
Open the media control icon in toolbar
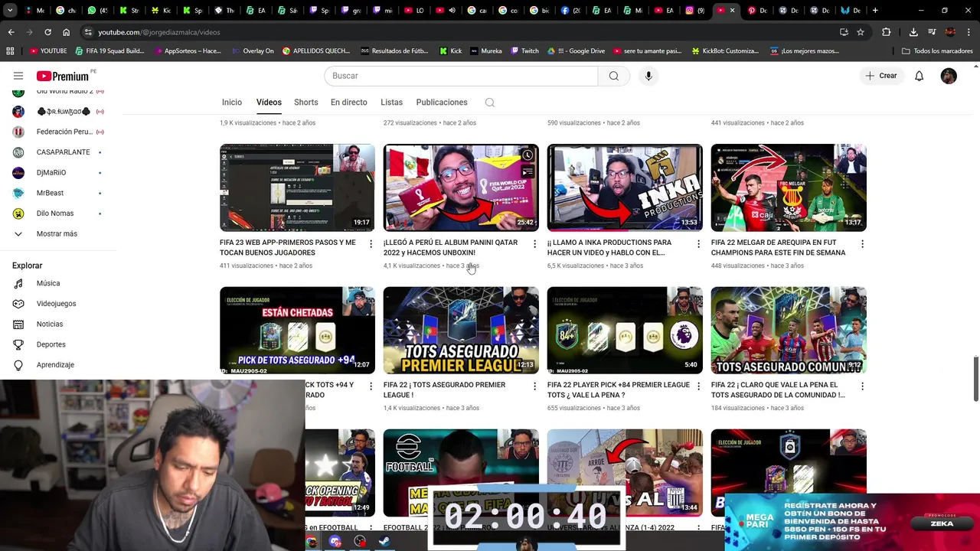pos(932,32)
